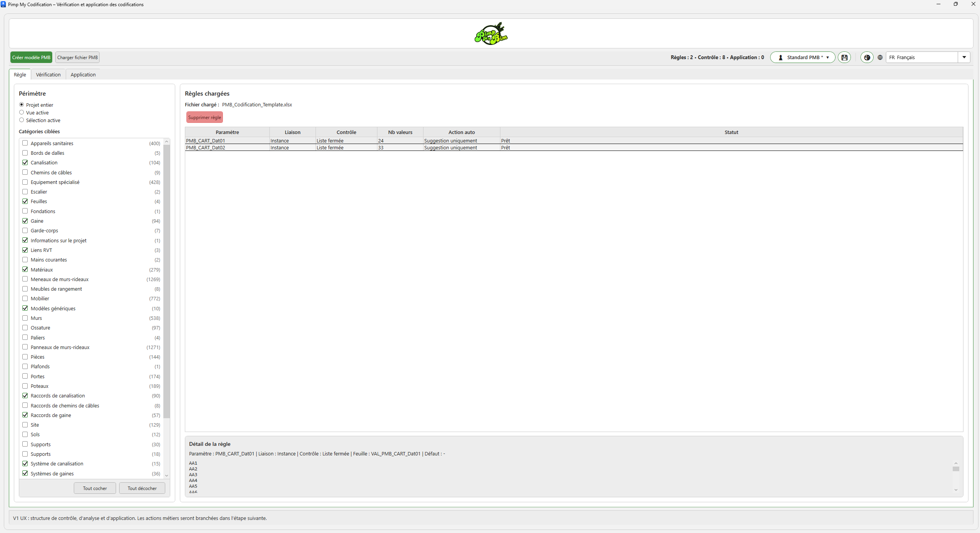Screen dimensions: 980x533
Task: Check the Bords de dalles category
Action: coord(25,153)
